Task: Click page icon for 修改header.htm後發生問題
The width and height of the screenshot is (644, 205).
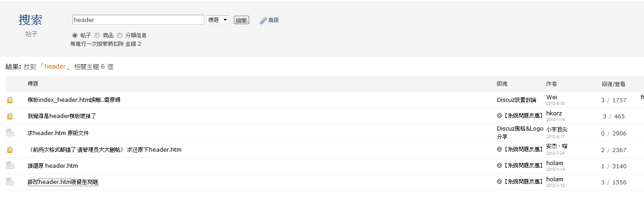Action: (x=10, y=182)
